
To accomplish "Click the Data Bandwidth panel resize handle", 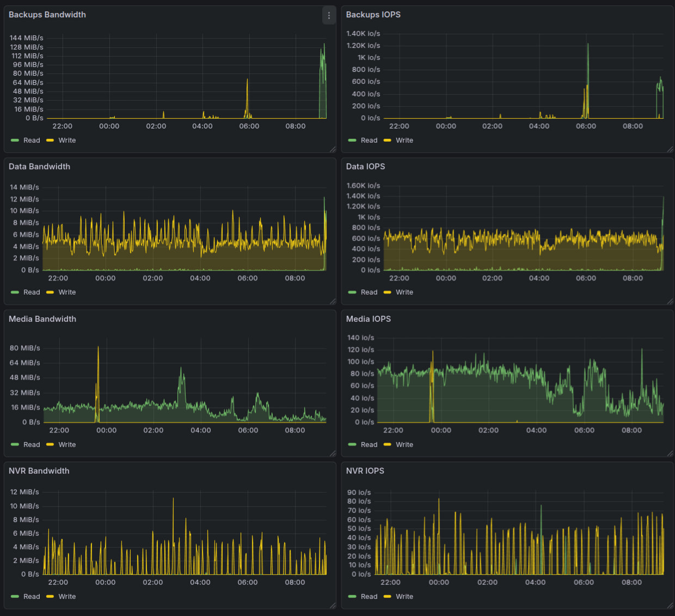I will pos(333,301).
